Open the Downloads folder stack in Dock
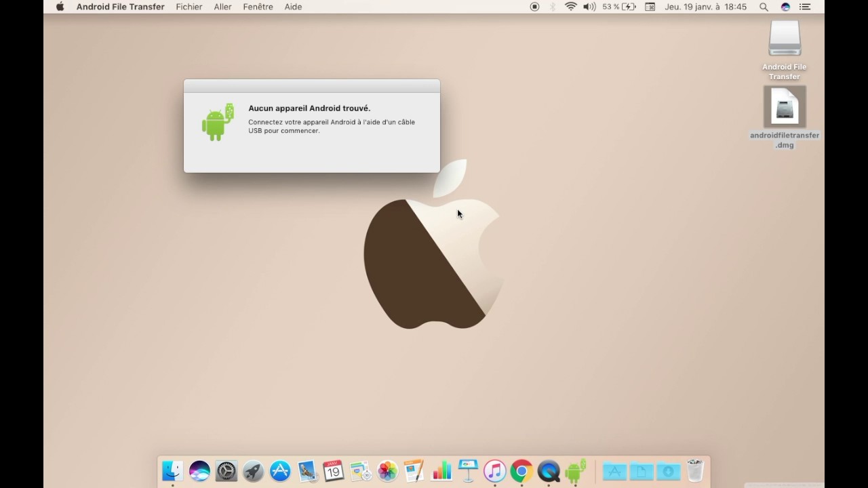The height and width of the screenshot is (488, 868). (668, 470)
